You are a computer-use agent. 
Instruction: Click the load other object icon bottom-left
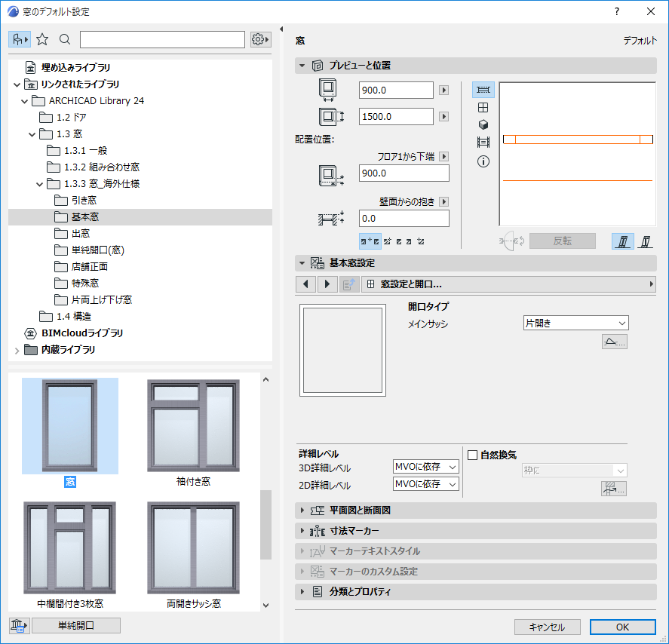tap(17, 625)
